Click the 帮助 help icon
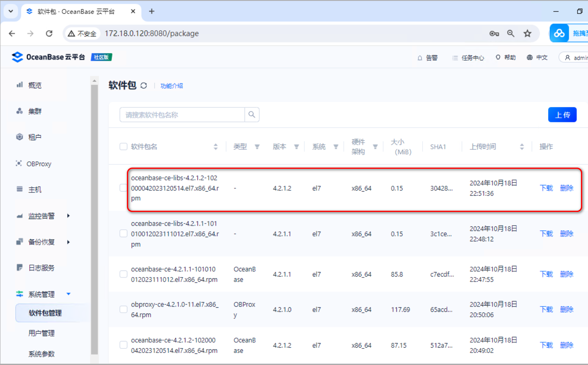 coord(498,57)
